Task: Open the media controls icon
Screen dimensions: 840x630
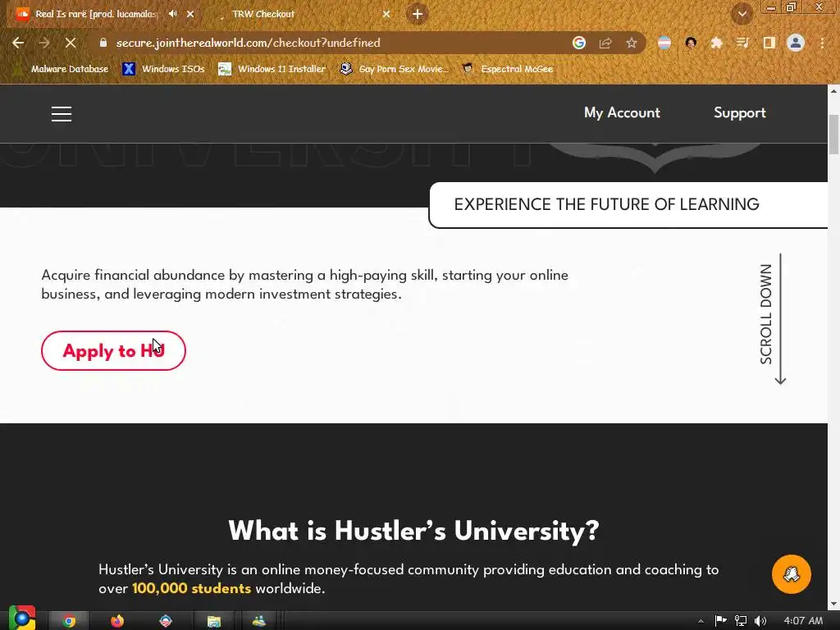Action: [742, 43]
